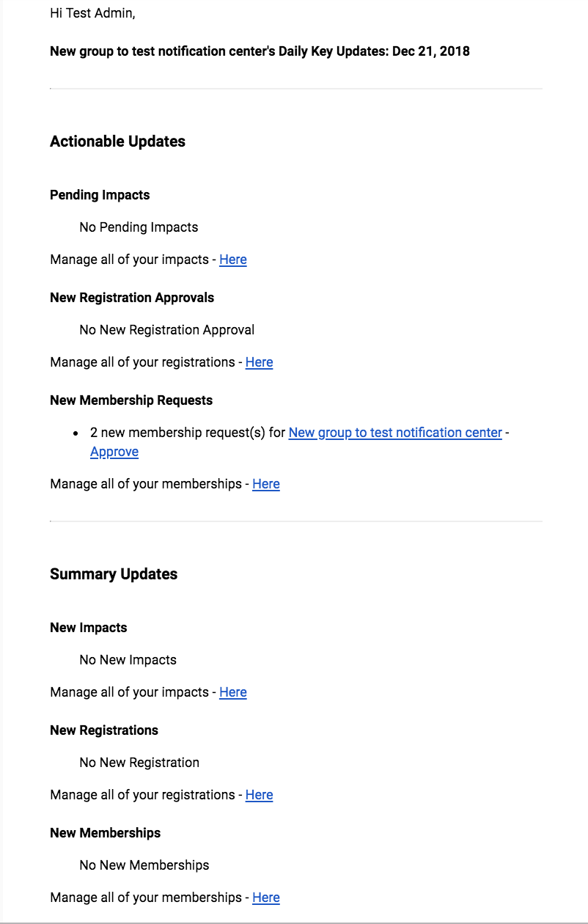588x924 pixels.
Task: Click the New Registration Approvals subheading
Action: [x=132, y=298]
